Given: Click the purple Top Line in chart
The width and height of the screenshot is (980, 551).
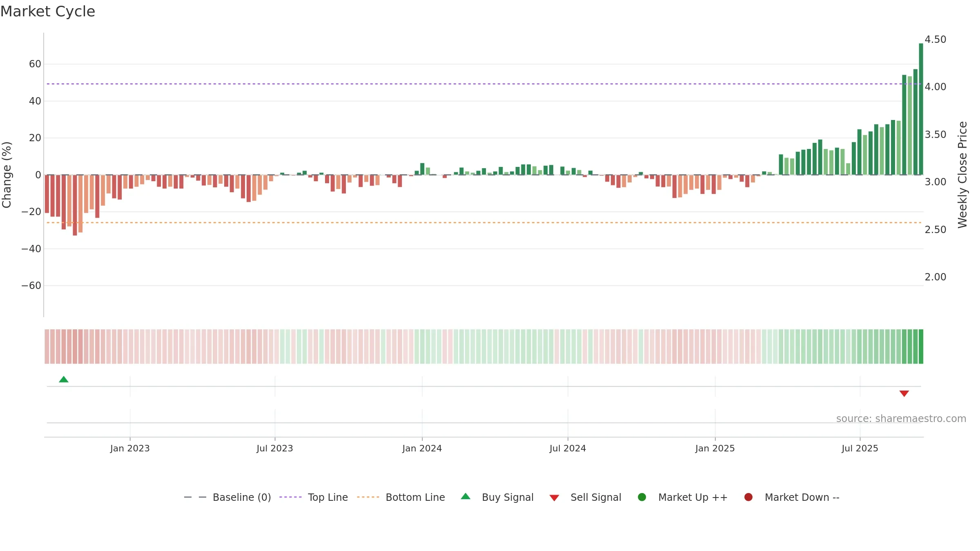Looking at the screenshot, I should pyautogui.click(x=484, y=84).
